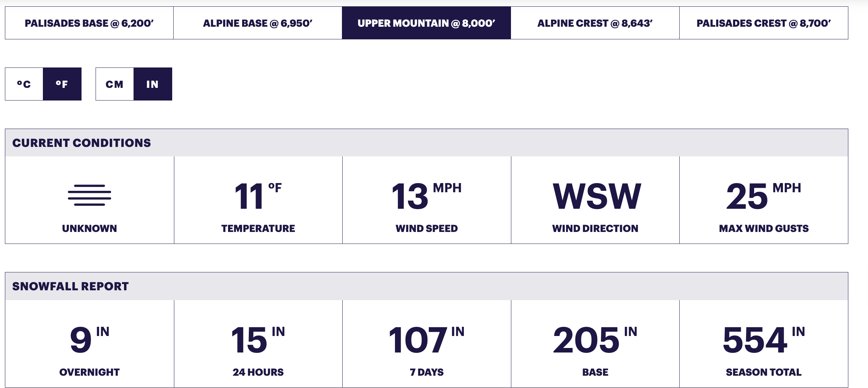This screenshot has width=868, height=388.
Task: Open the Palisades Base @ 6,200' tab
Action: point(89,23)
